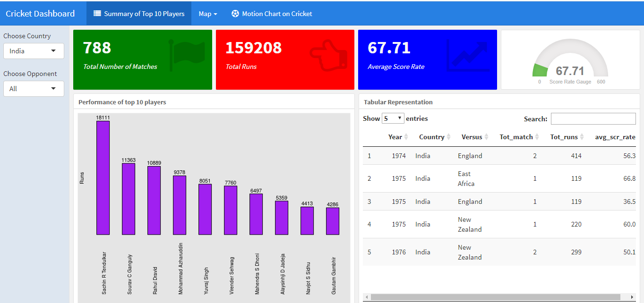Click the table Search input field

coord(593,119)
